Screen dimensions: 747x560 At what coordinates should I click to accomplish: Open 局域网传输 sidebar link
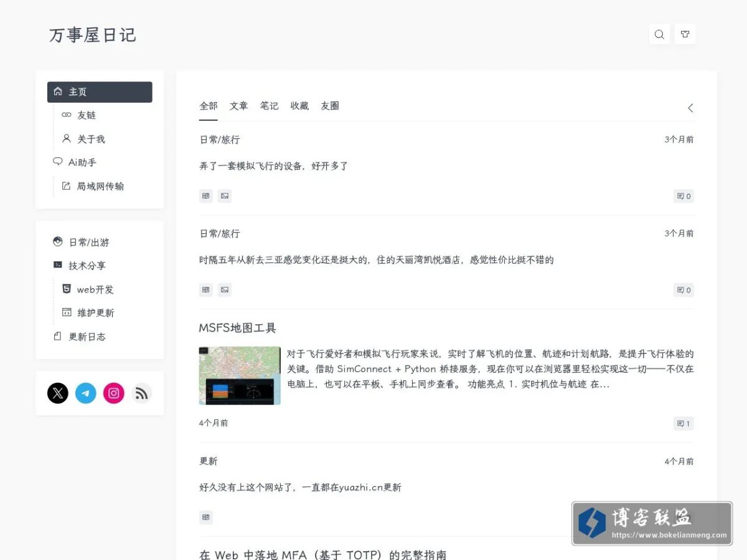[100, 186]
